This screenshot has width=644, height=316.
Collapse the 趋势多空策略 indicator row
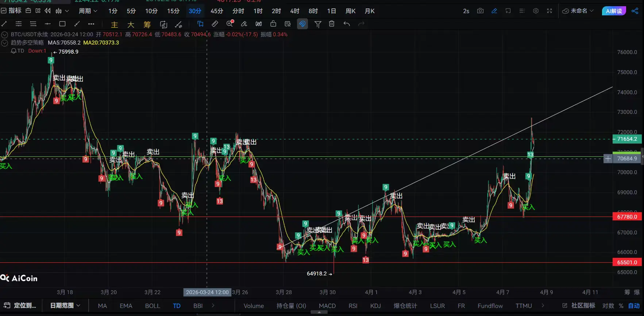[5, 43]
